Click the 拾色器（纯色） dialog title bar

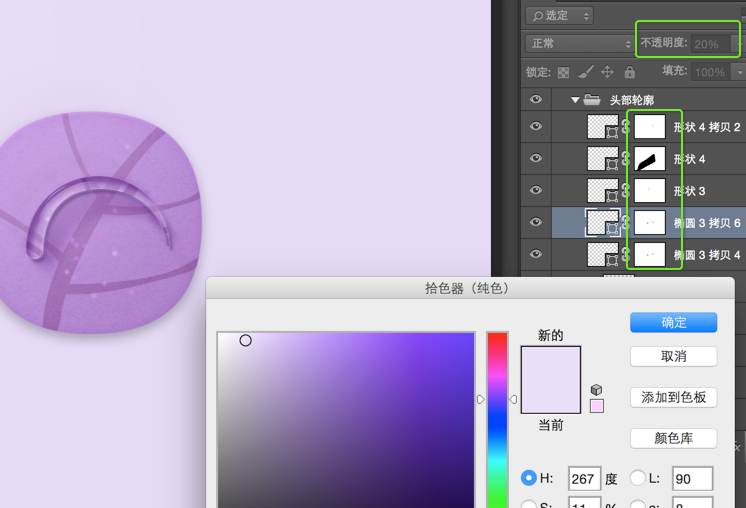click(x=470, y=288)
